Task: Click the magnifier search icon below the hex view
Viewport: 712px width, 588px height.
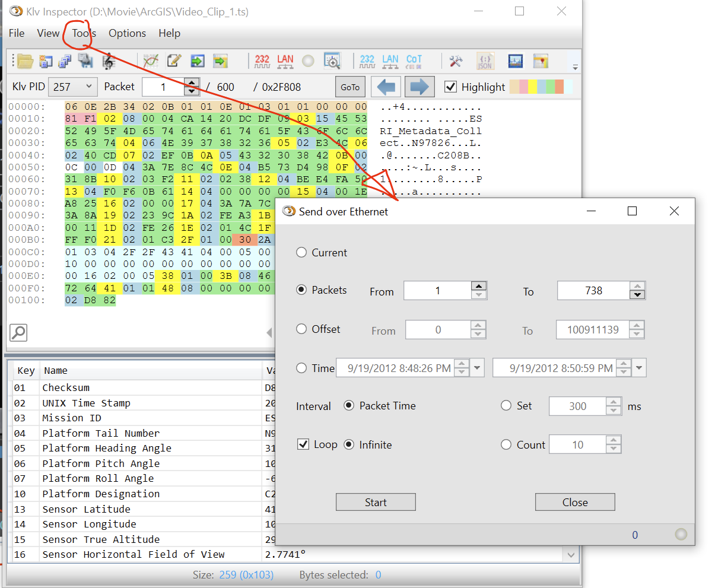Action: 18,333
